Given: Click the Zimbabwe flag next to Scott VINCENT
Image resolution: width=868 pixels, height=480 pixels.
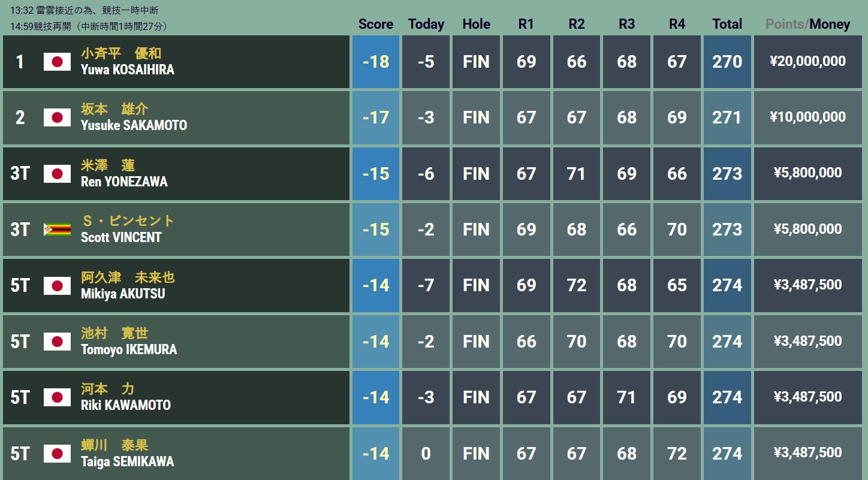Looking at the screenshot, I should 57,230.
